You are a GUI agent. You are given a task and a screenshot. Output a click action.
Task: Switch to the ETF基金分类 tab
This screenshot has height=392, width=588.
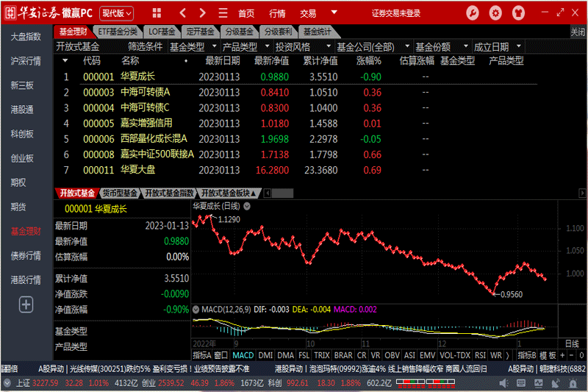click(118, 32)
